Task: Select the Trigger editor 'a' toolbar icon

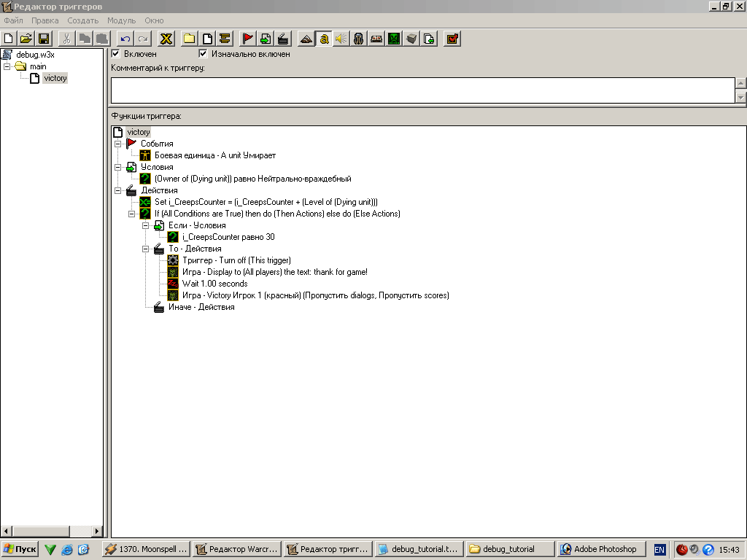Action: click(x=324, y=39)
